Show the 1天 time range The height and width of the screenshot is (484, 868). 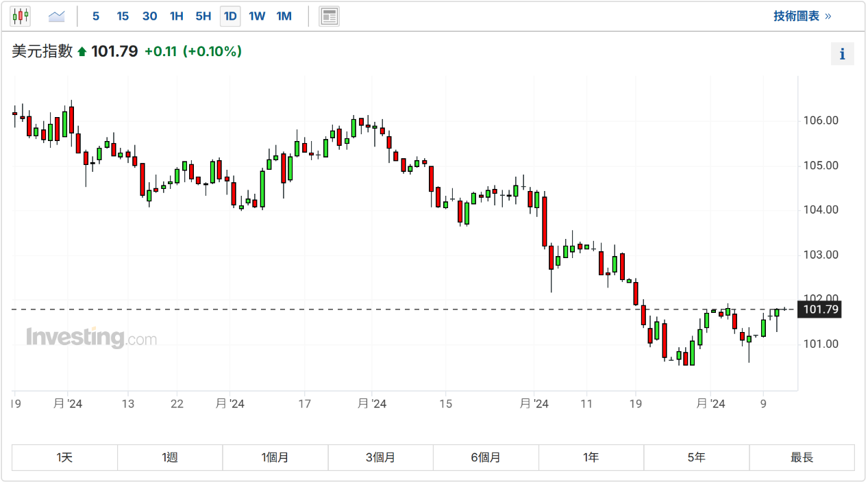64,457
